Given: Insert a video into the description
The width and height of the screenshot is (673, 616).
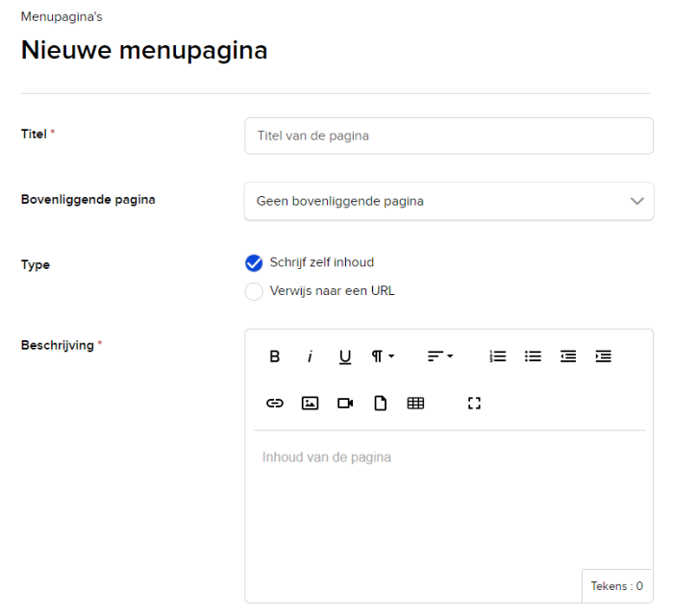Looking at the screenshot, I should click(345, 404).
